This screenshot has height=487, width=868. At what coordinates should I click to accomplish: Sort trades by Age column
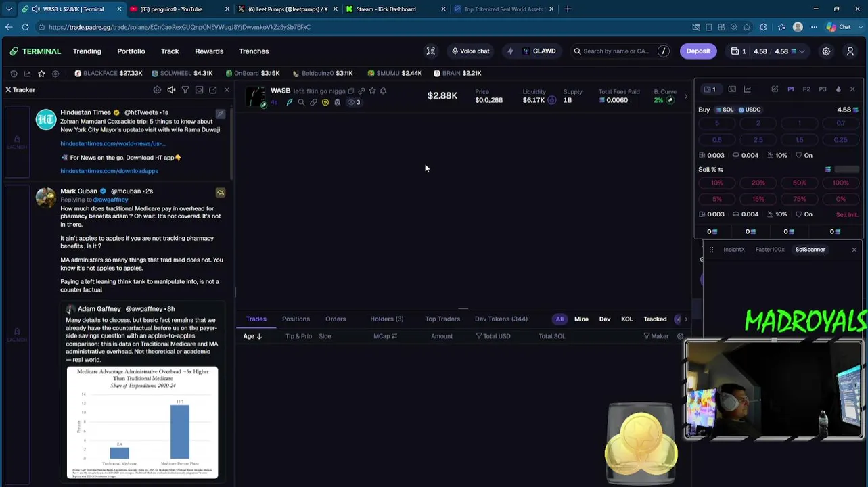tap(252, 336)
